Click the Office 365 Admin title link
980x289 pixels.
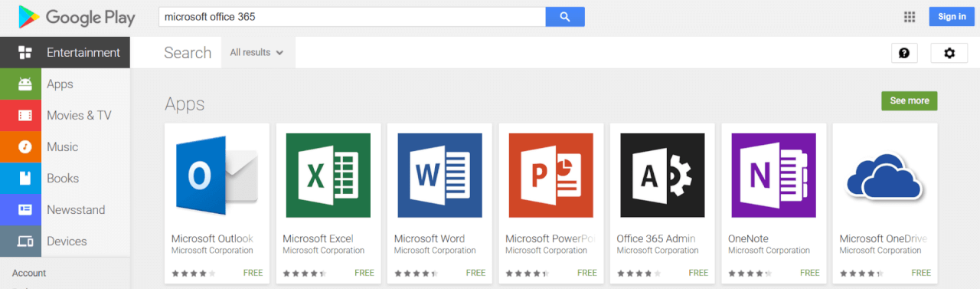[x=656, y=238]
